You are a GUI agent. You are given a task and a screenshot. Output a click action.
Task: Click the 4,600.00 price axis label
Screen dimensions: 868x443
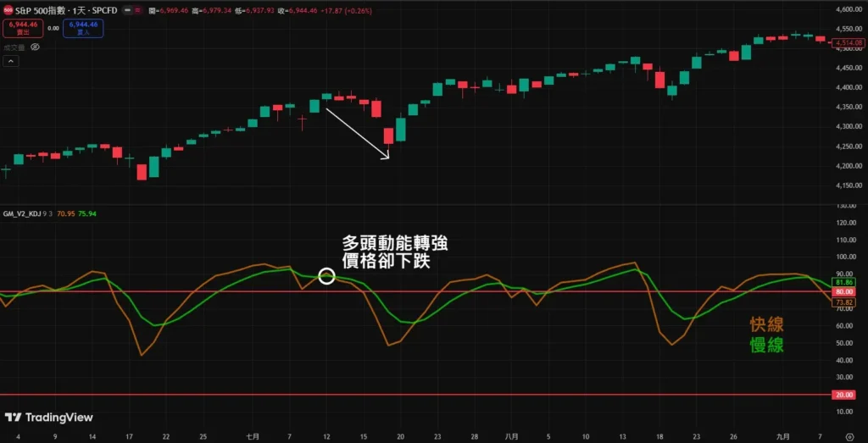851,9
